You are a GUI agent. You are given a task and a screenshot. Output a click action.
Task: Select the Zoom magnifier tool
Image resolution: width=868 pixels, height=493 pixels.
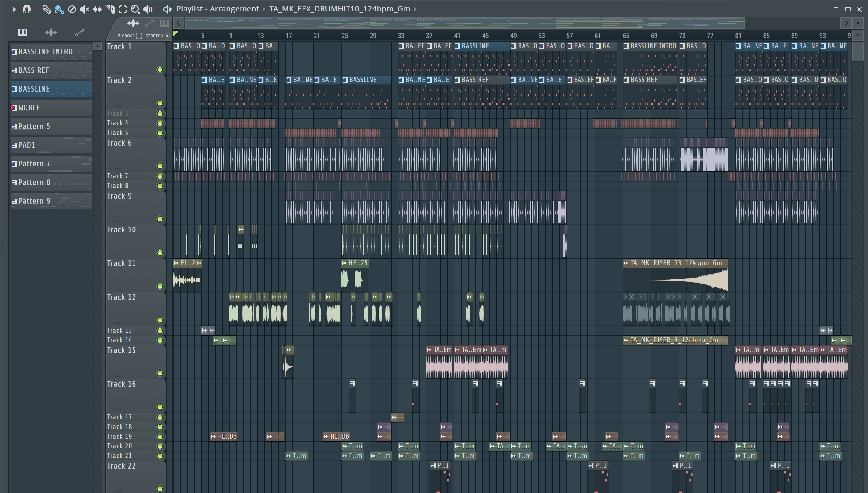(x=135, y=9)
